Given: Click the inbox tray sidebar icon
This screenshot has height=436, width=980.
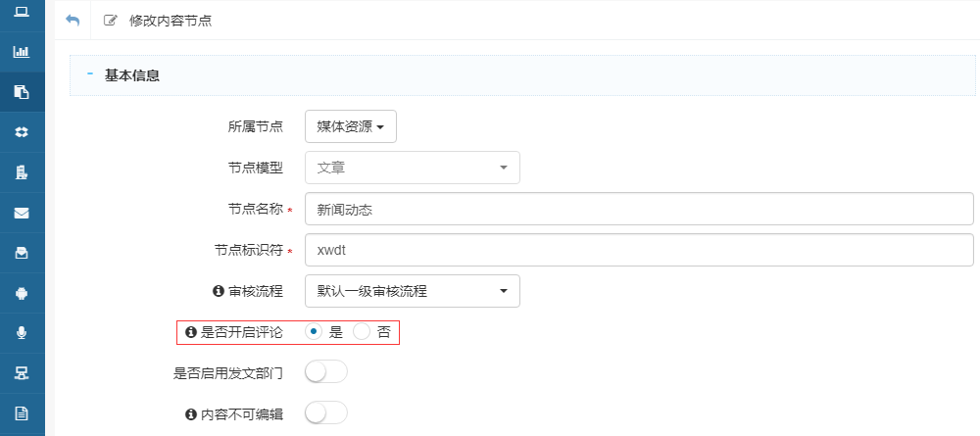Looking at the screenshot, I should 21,253.
